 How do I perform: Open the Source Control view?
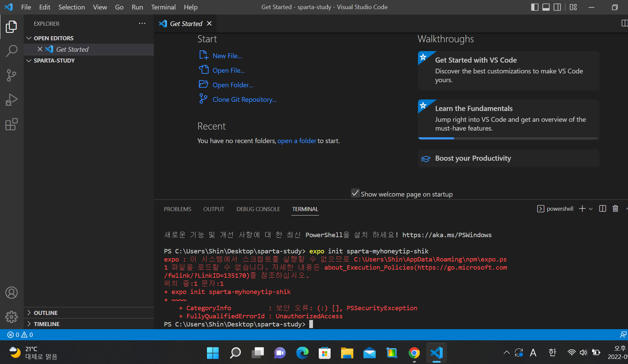pos(12,75)
